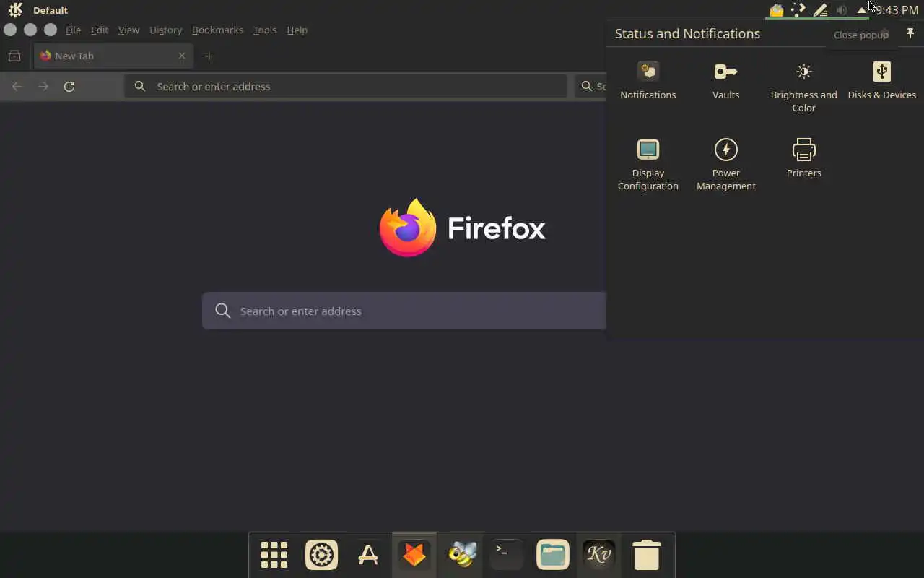Viewport: 924px width, 578px height.
Task: Open the Bookmarks menu
Action: click(x=217, y=30)
